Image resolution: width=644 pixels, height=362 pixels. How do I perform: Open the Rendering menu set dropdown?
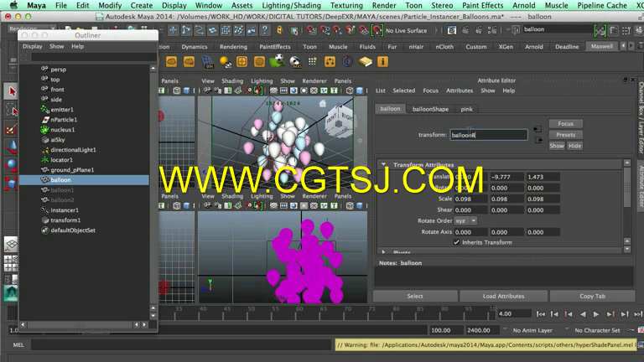32,28
